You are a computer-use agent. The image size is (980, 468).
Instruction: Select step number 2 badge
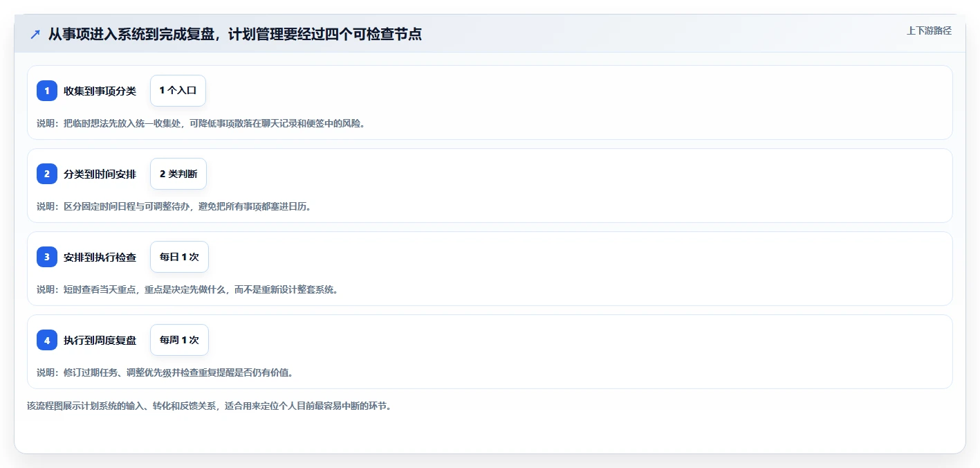pyautogui.click(x=47, y=174)
